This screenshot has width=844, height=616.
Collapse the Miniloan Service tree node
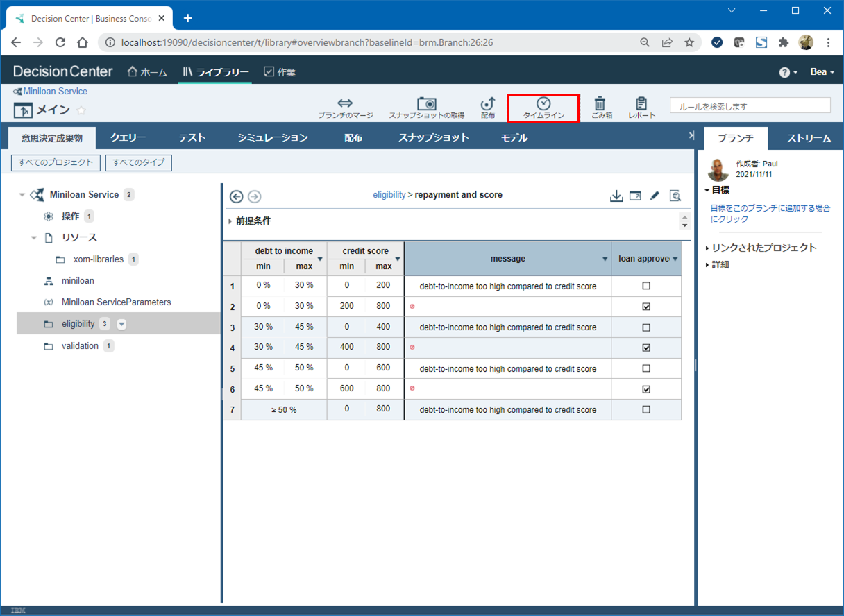[x=22, y=195]
